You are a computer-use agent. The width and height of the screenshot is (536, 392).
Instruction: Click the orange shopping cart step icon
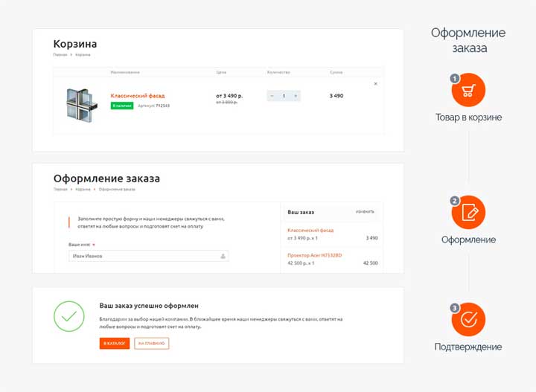point(468,91)
